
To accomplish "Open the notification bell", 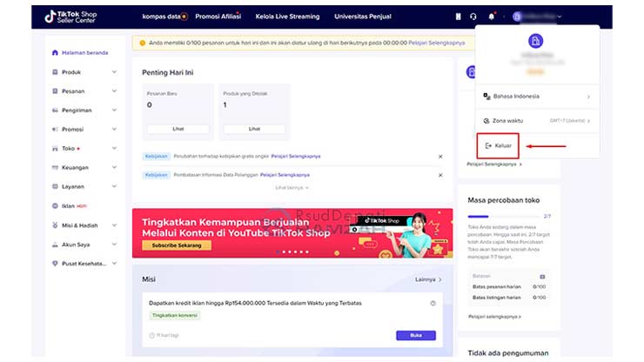I will [x=491, y=17].
